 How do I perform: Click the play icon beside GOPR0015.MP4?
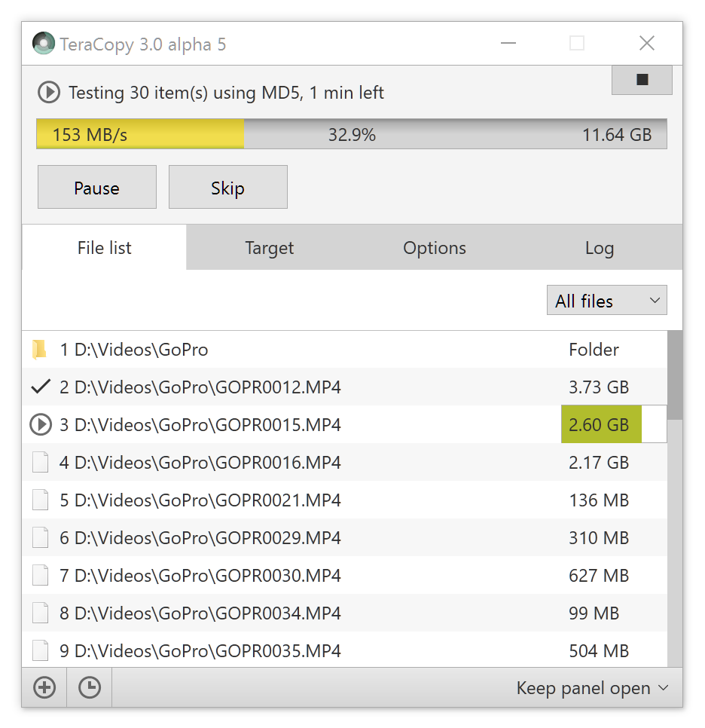click(x=41, y=424)
